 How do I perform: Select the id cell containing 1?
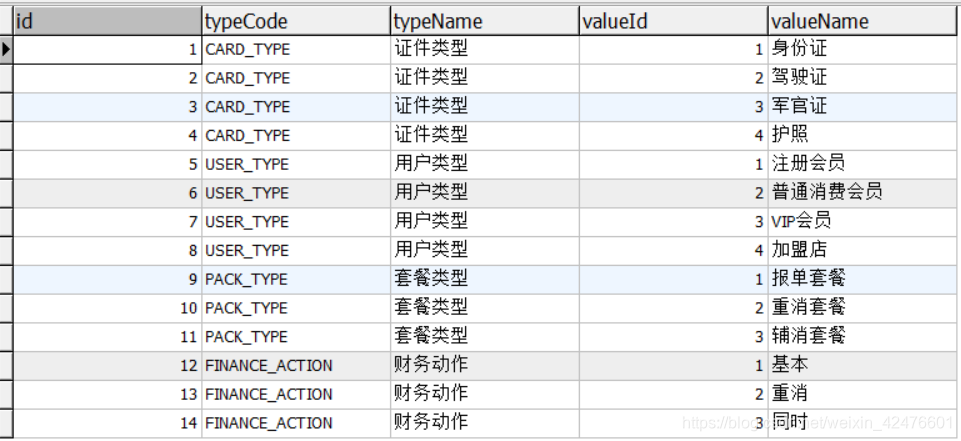pos(107,50)
